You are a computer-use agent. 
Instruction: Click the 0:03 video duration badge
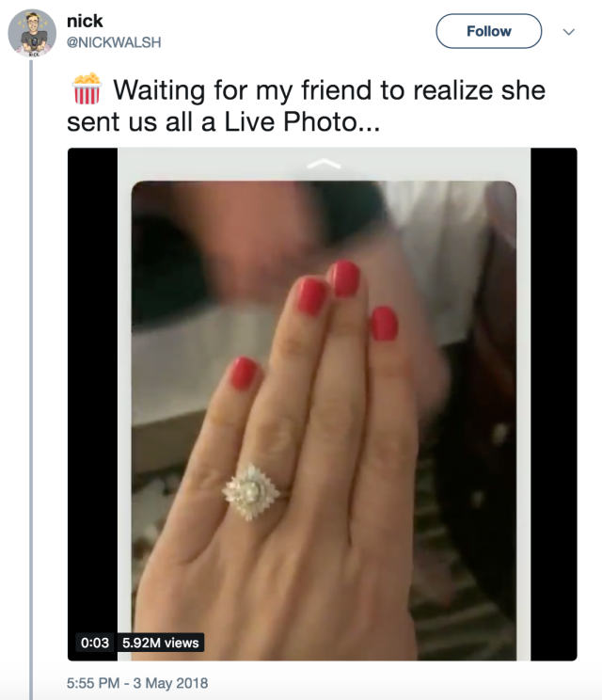[x=95, y=643]
